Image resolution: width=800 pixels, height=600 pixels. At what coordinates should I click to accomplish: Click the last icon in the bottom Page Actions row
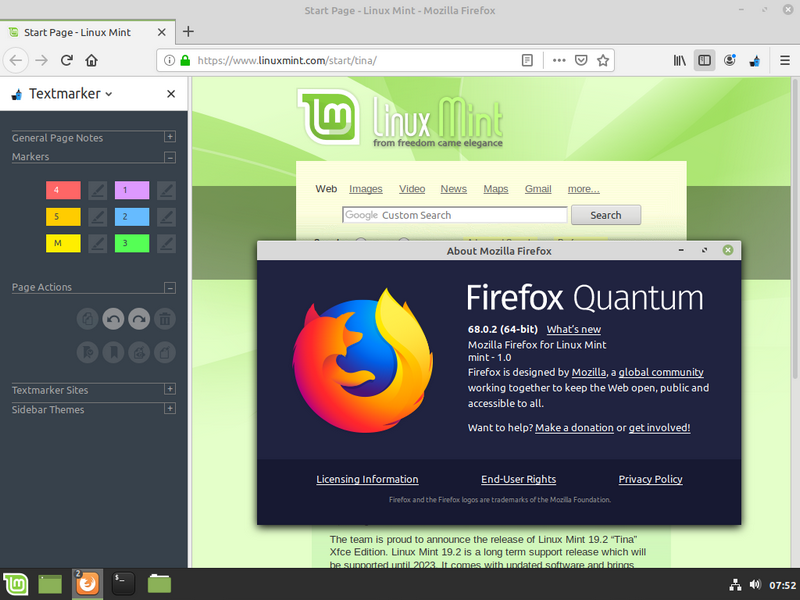(165, 352)
